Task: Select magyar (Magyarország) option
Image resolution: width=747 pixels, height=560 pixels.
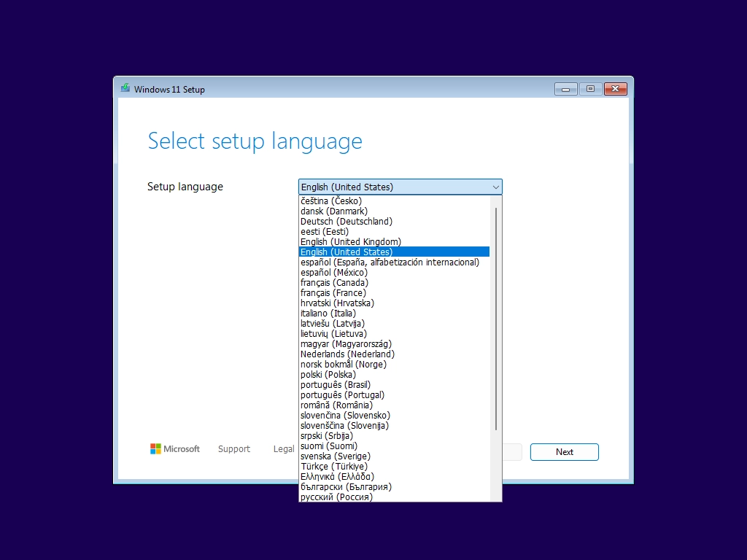Action: point(394,344)
